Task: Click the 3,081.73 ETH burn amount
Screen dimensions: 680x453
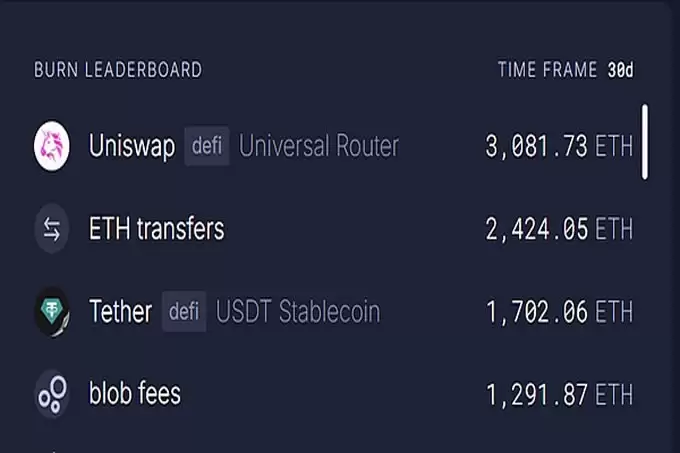Action: tap(559, 147)
